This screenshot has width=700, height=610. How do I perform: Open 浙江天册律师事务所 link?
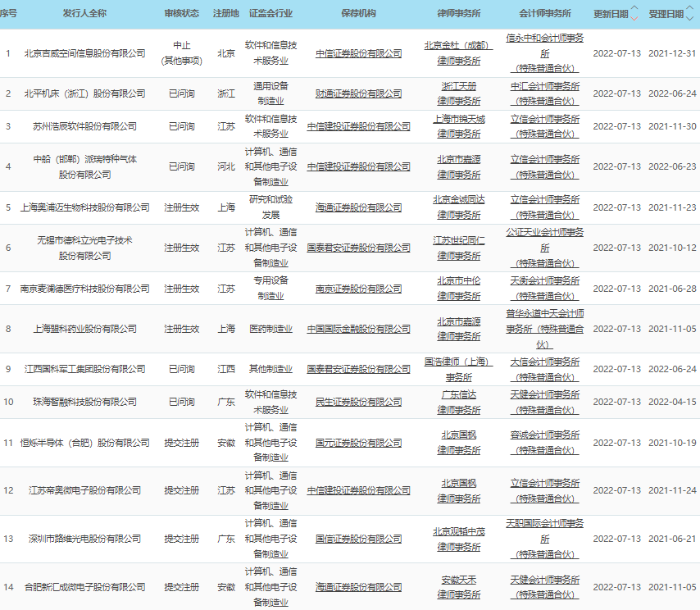458,93
